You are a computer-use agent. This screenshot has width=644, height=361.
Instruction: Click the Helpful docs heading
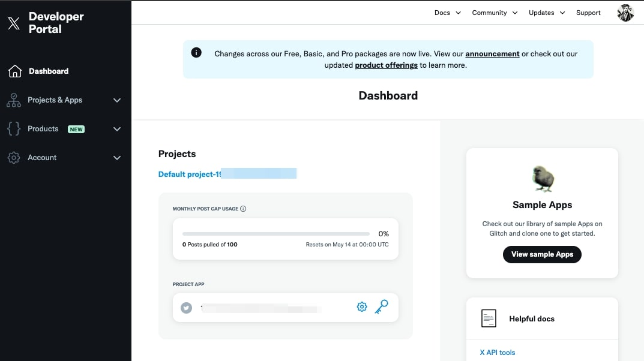(532, 319)
